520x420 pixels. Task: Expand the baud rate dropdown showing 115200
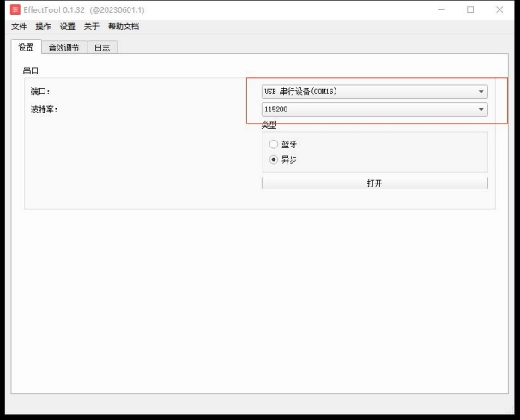(x=375, y=110)
